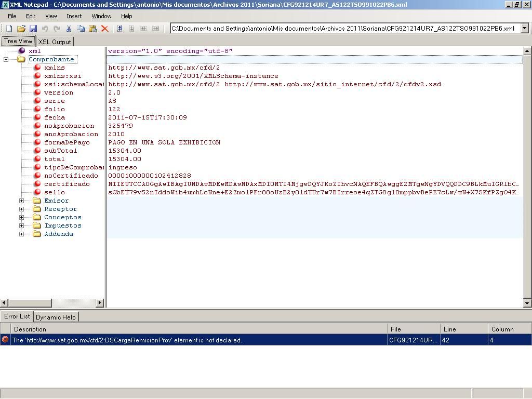Click the Paste toolbar icon
The width and height of the screenshot is (532, 399).
pos(92,29)
